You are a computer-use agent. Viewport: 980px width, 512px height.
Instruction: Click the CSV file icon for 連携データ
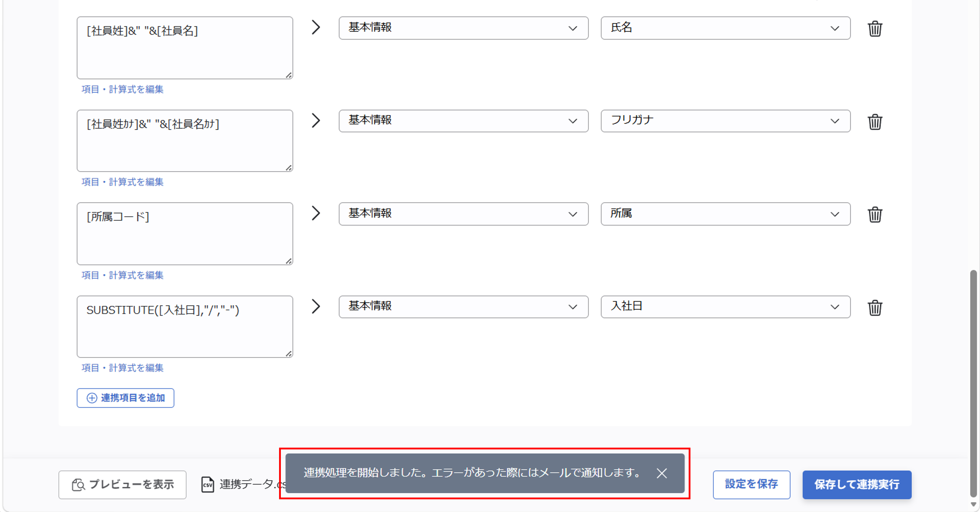(x=207, y=484)
